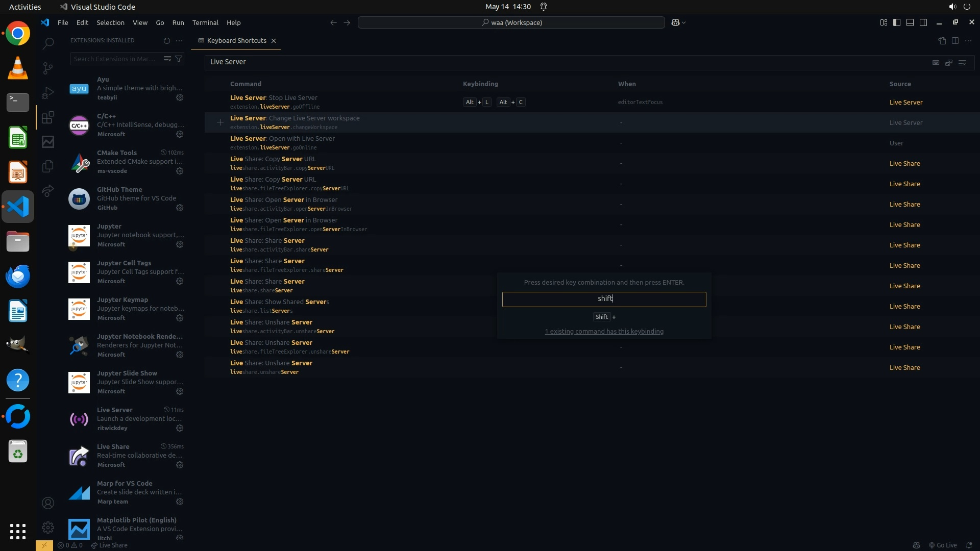This screenshot has width=980, height=551.
Task: Click the keybinding search field with Live Server
Action: pyautogui.click(x=561, y=62)
